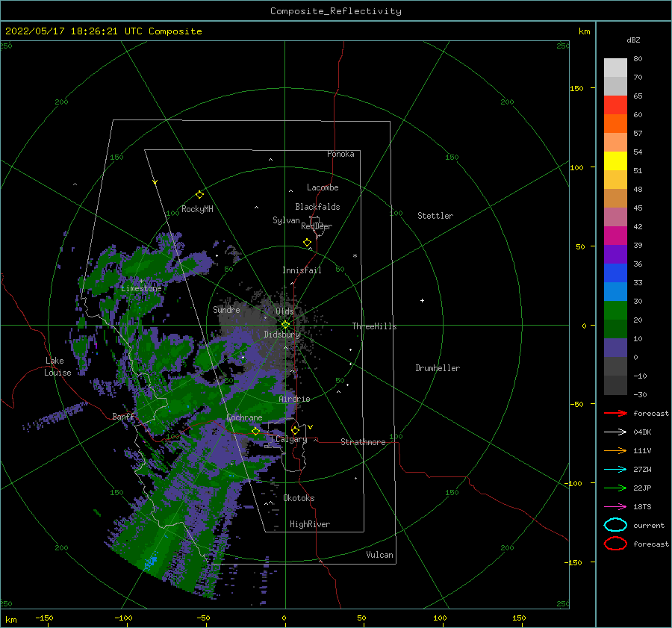Click the blue echo patch near bottom-left edge
The height and width of the screenshot is (628, 672).
[x=150, y=562]
